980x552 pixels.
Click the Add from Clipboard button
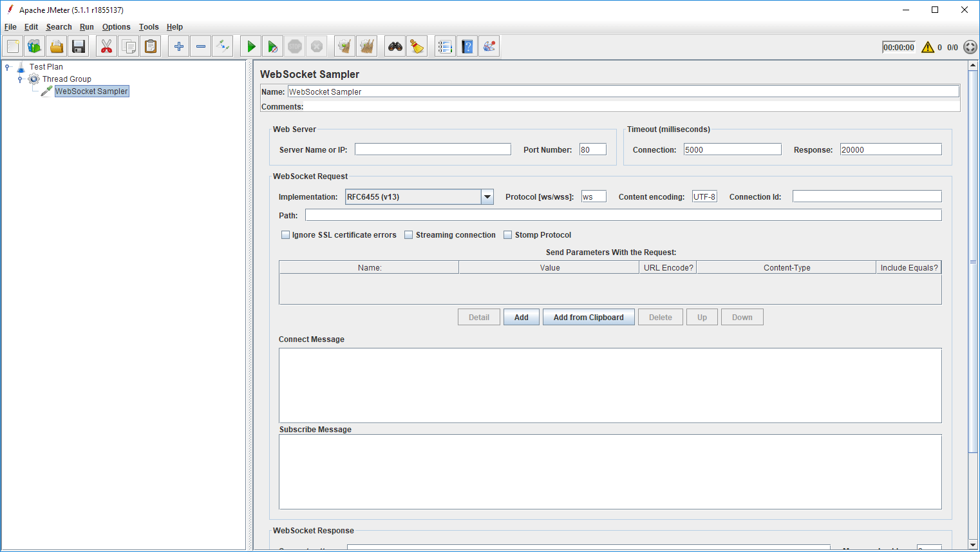click(x=589, y=318)
